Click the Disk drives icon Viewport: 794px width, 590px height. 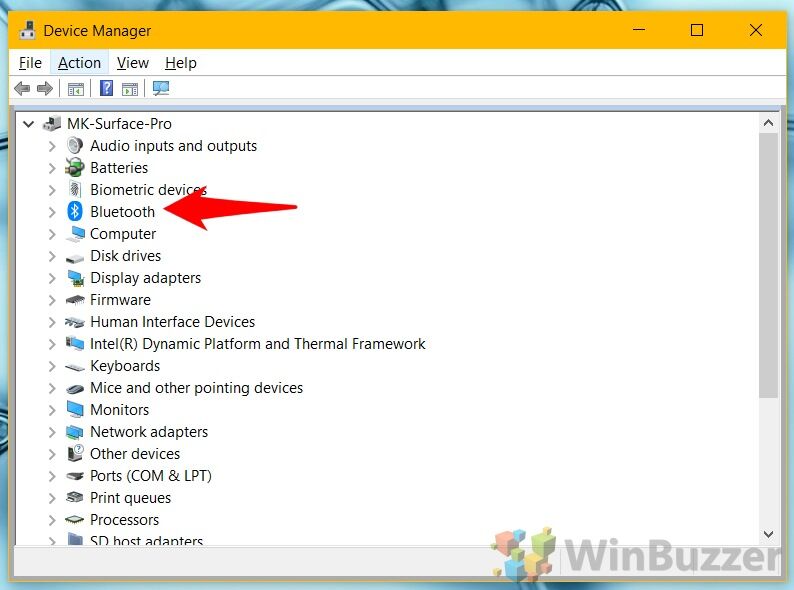point(75,258)
